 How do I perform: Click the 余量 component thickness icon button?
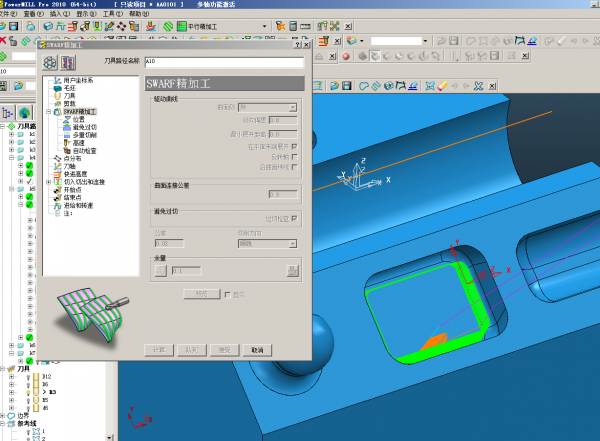[x=293, y=270]
